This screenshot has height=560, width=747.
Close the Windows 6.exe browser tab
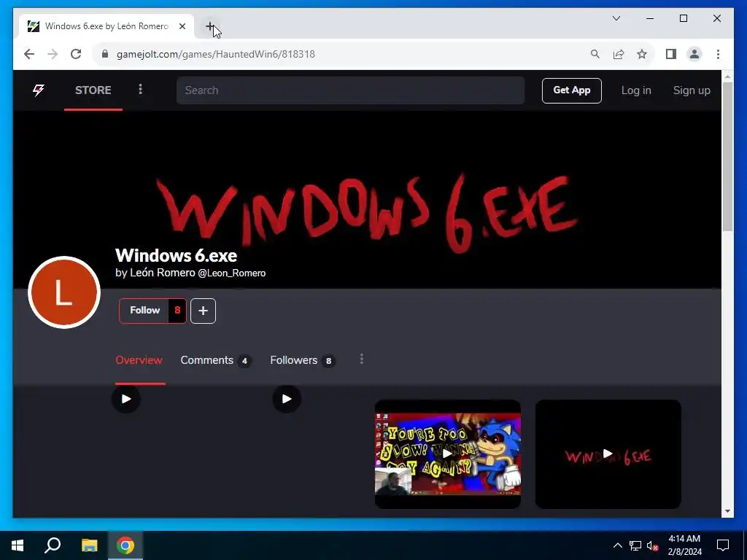182,26
